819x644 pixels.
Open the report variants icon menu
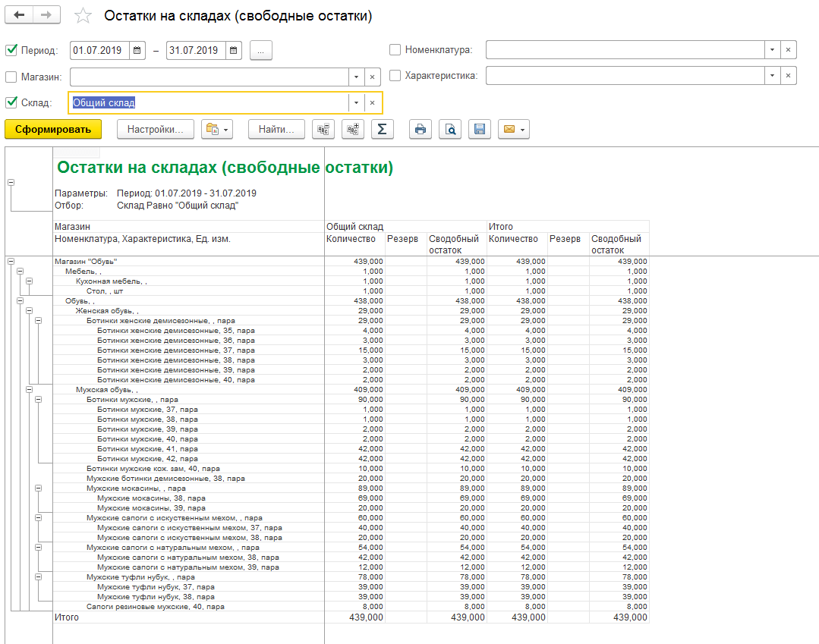pyautogui.click(x=217, y=130)
